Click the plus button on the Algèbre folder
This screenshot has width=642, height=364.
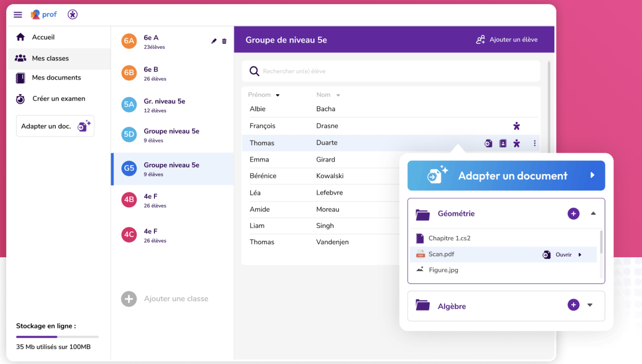(573, 305)
